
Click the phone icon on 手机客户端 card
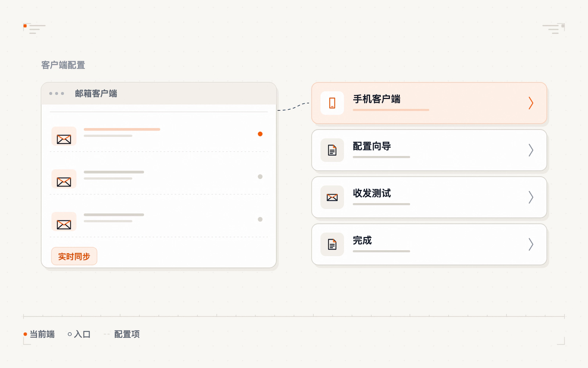click(x=332, y=103)
